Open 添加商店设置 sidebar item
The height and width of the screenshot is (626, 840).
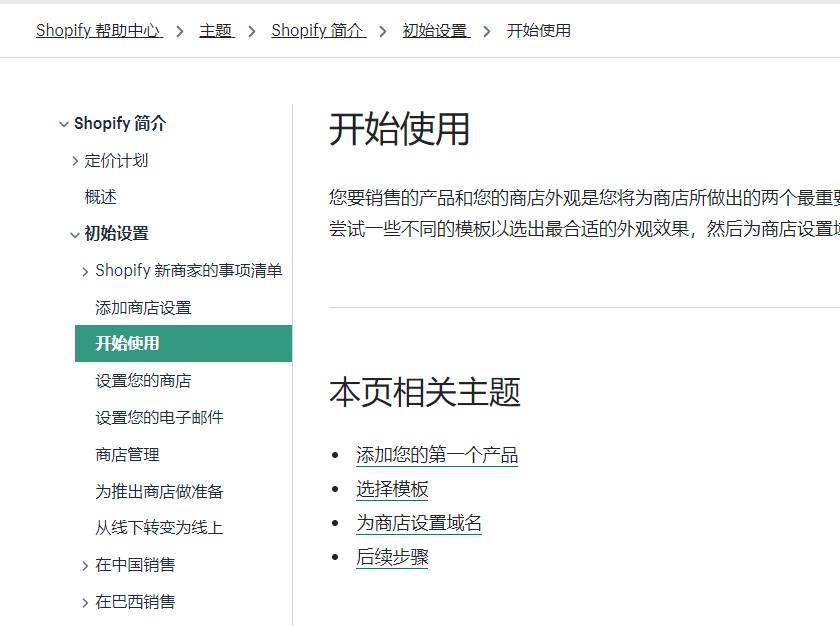point(144,307)
